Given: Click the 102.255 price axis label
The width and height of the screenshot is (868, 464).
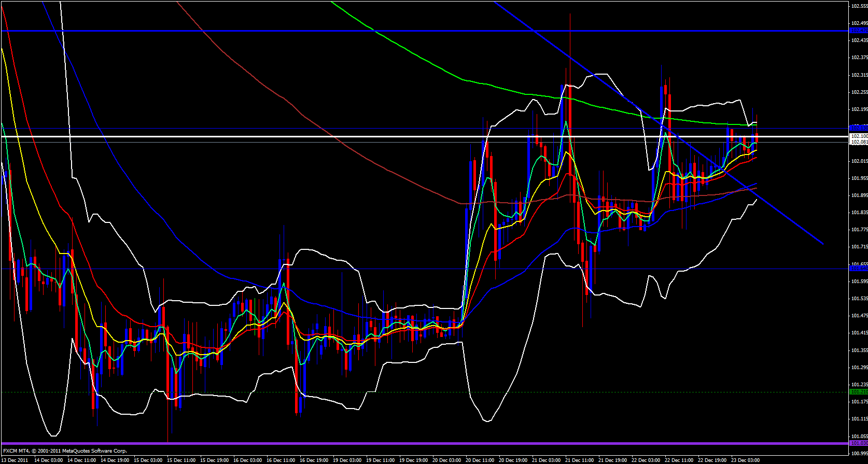Looking at the screenshot, I should tap(859, 92).
